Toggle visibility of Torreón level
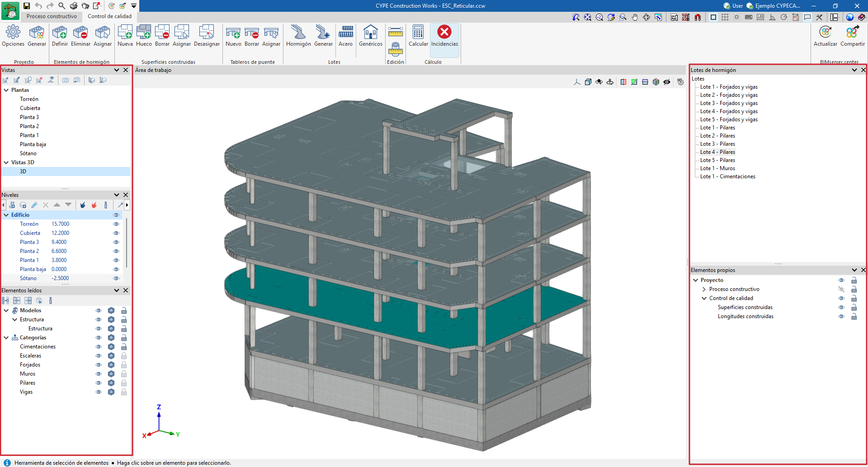 [x=116, y=224]
